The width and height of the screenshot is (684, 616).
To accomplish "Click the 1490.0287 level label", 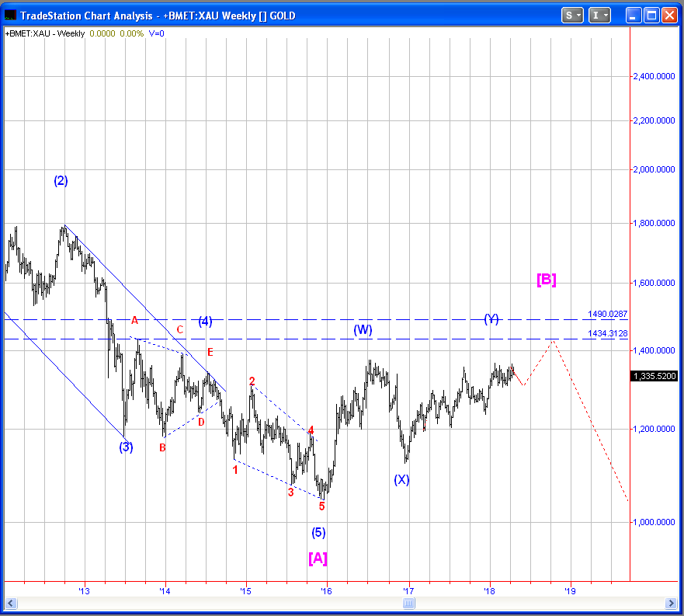I will [607, 314].
